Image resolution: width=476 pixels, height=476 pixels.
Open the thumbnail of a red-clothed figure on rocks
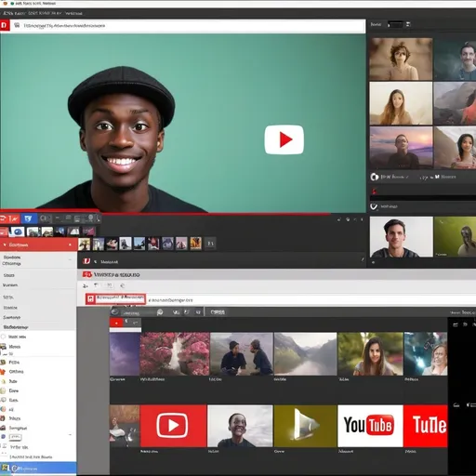pos(455,103)
